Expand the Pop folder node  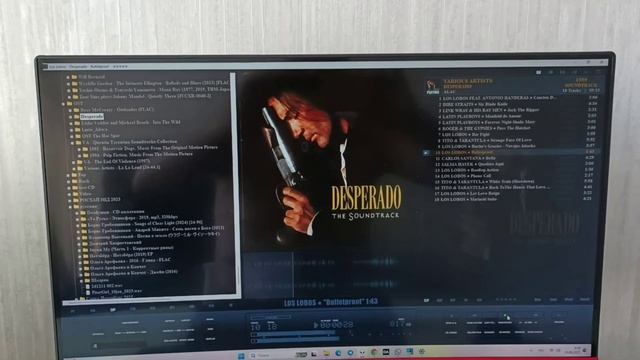click(69, 175)
